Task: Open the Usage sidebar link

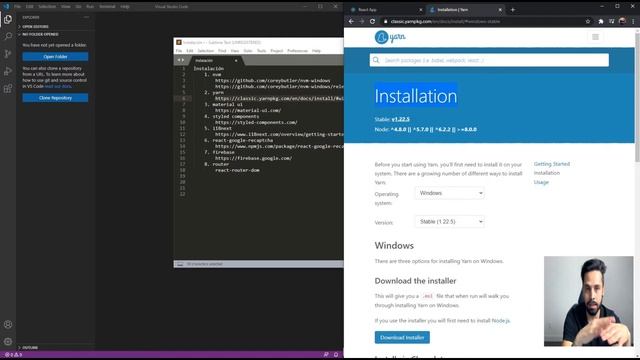Action: 541,182
